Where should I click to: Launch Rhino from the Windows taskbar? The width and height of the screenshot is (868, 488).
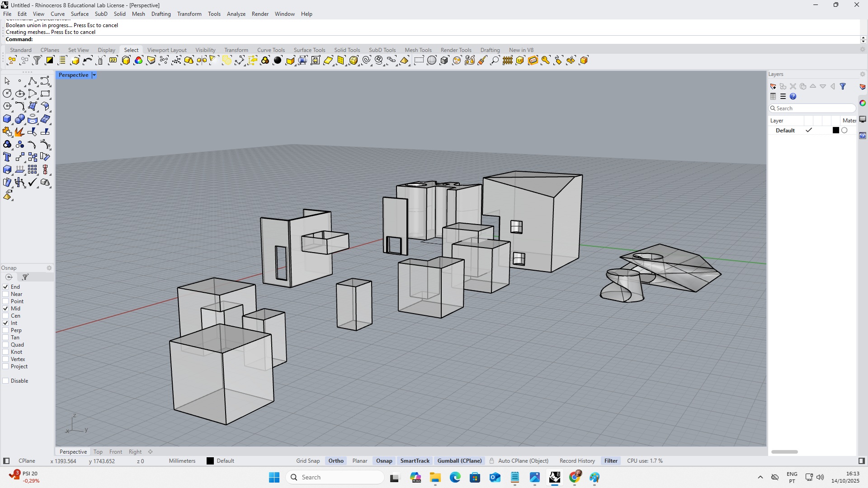pyautogui.click(x=555, y=477)
